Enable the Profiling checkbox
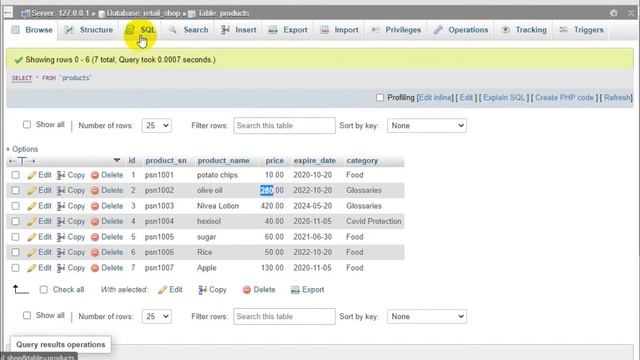Screen dimensions: 640x360 [x=380, y=98]
